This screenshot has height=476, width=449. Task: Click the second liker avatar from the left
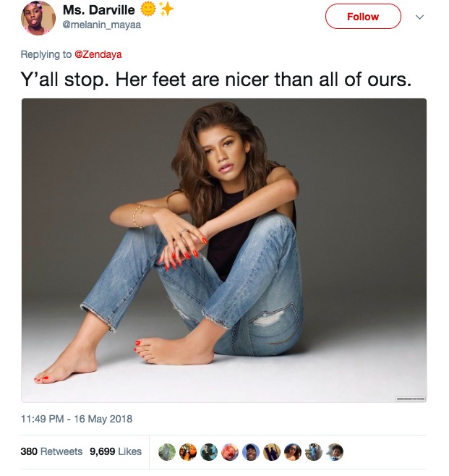click(187, 451)
